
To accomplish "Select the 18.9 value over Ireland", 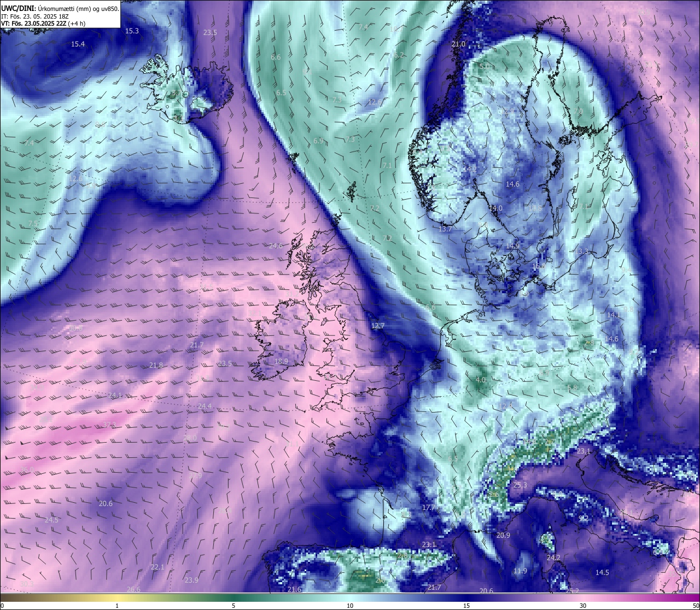I will pyautogui.click(x=281, y=362).
